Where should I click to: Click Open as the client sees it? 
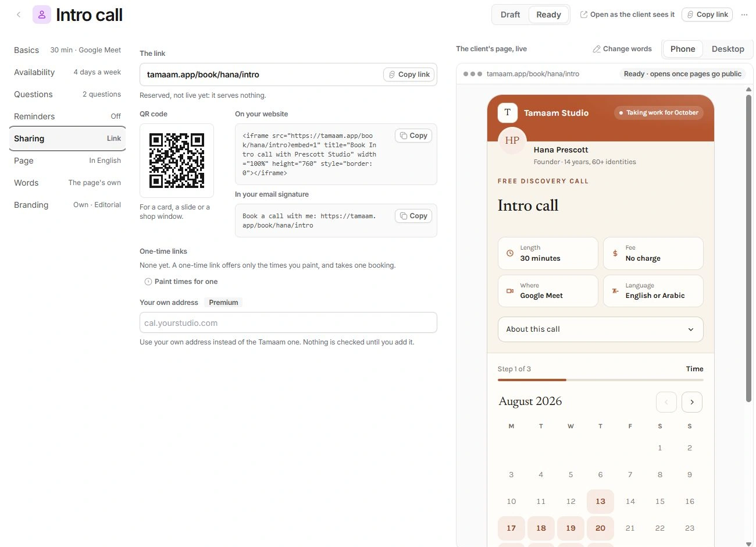point(627,15)
